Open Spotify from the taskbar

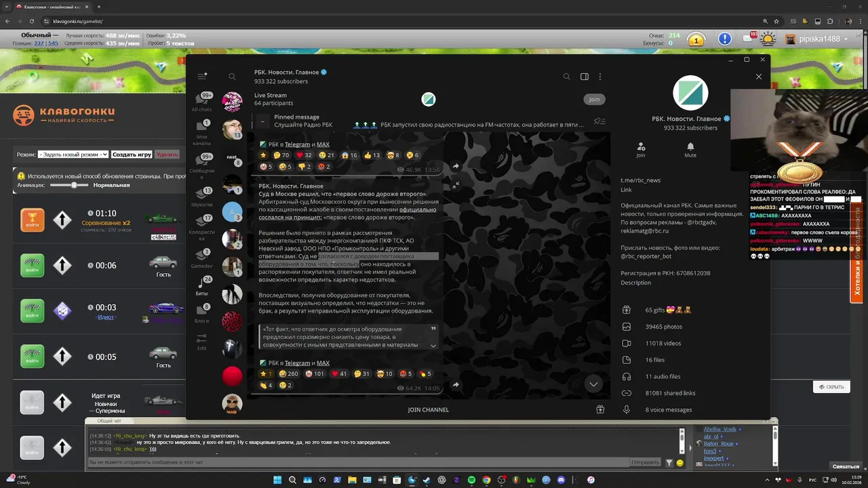point(471,480)
